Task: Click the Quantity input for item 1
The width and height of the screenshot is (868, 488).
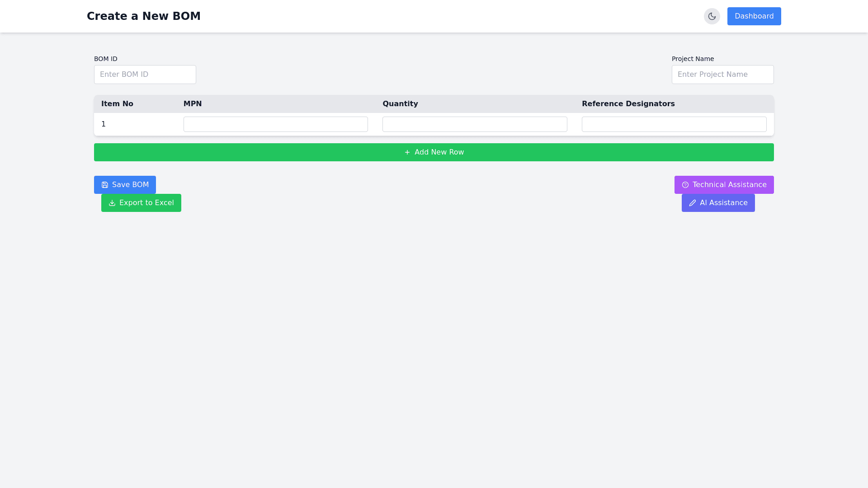Action: tap(474, 124)
